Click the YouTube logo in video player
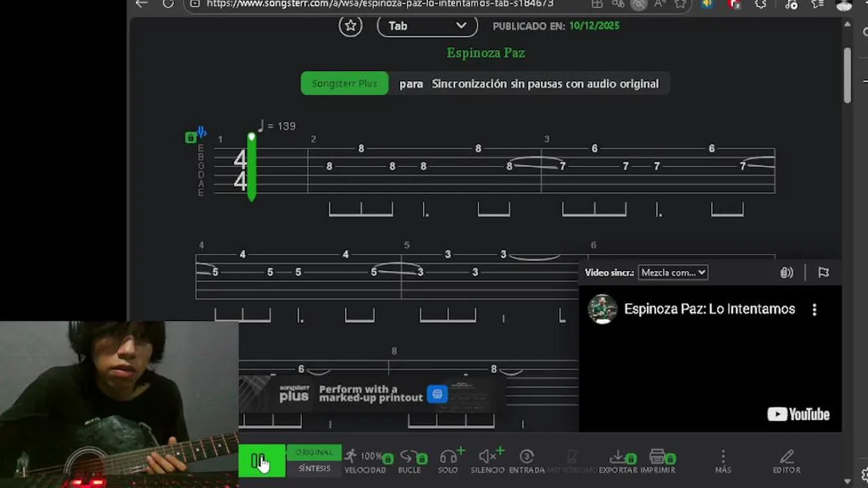 click(x=798, y=414)
